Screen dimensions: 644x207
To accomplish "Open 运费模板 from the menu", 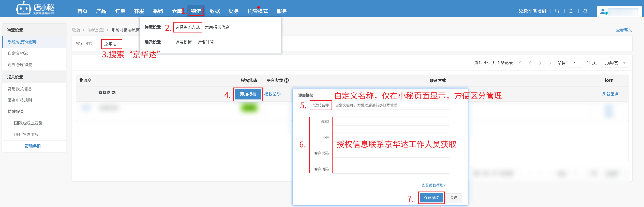I will [x=183, y=42].
